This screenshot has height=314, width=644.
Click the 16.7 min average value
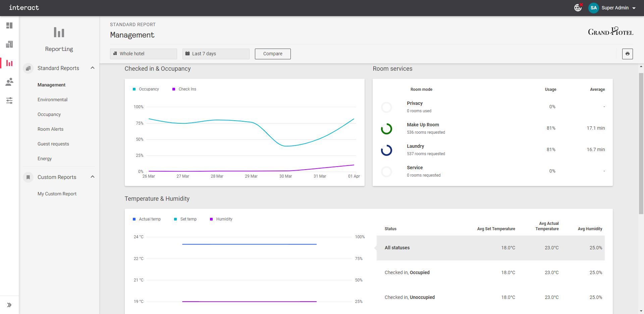click(596, 149)
